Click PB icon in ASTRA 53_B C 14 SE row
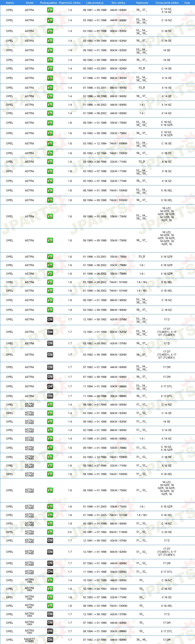This screenshot has height=644, width=195. [x=50, y=68]
